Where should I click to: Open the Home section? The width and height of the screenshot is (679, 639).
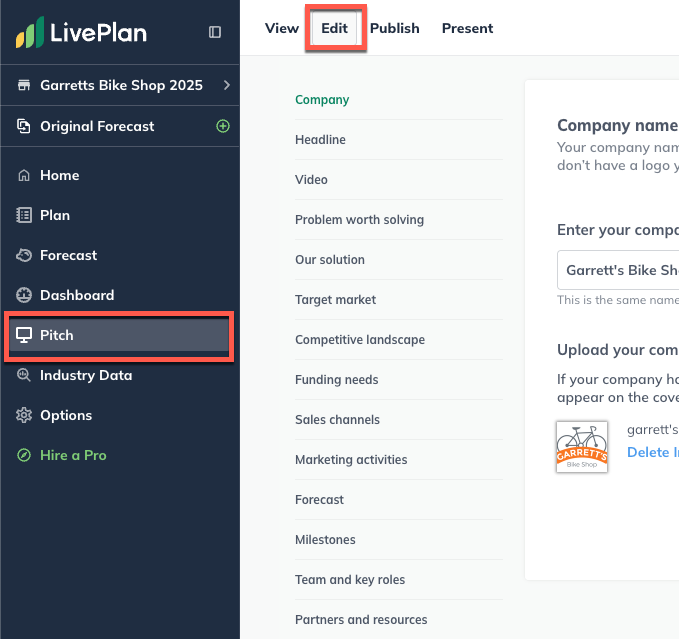coord(60,175)
